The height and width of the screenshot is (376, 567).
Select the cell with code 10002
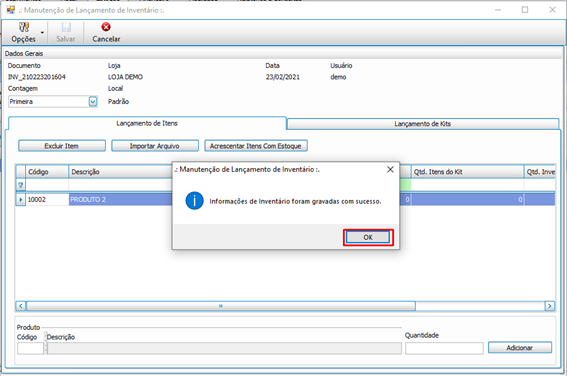click(x=47, y=200)
